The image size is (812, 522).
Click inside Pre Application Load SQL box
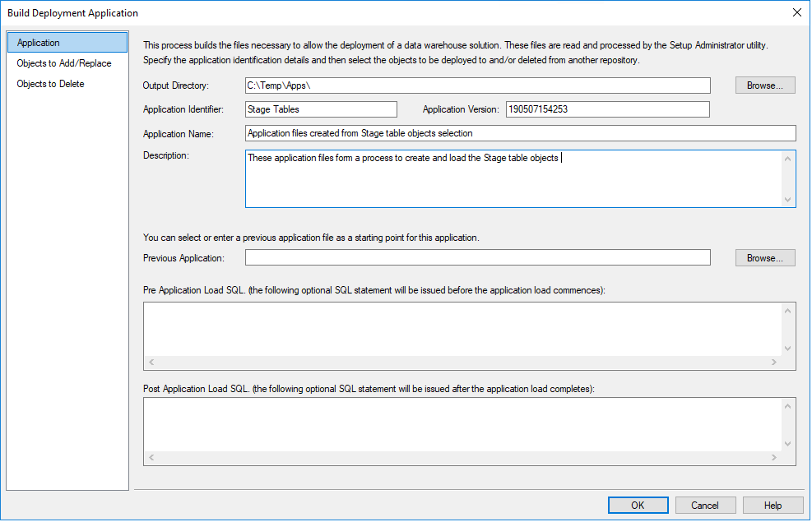point(462,329)
